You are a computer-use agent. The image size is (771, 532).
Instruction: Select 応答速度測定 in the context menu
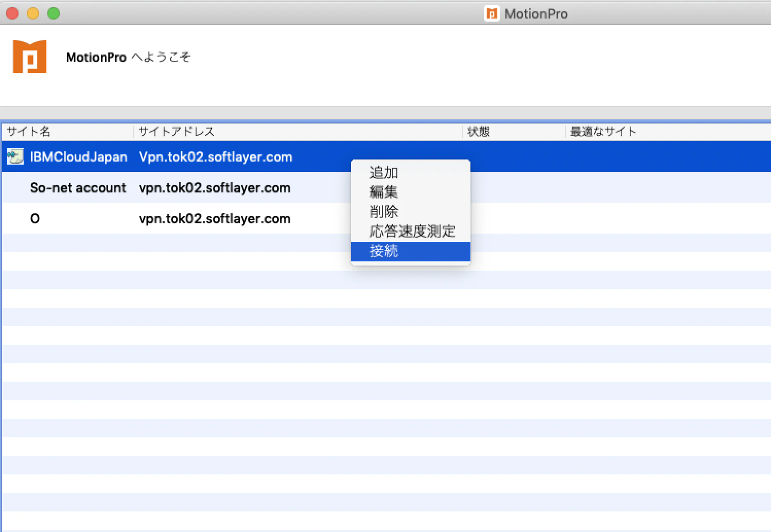pyautogui.click(x=410, y=232)
